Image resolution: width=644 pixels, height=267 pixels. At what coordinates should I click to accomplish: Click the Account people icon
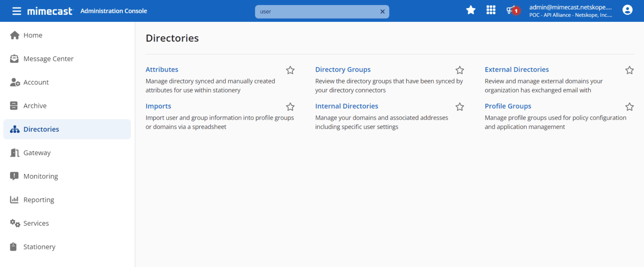[x=14, y=82]
